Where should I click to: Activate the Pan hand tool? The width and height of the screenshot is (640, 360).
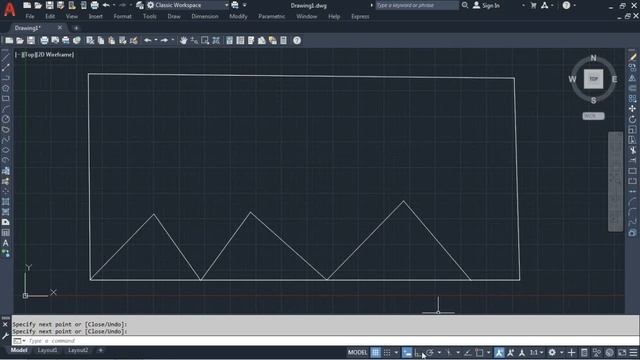click(x=183, y=40)
